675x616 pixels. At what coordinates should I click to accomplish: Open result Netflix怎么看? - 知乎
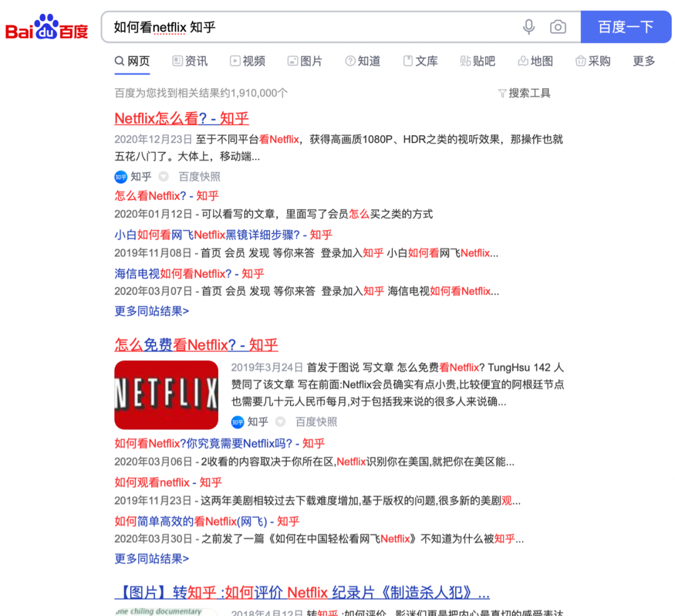(182, 118)
